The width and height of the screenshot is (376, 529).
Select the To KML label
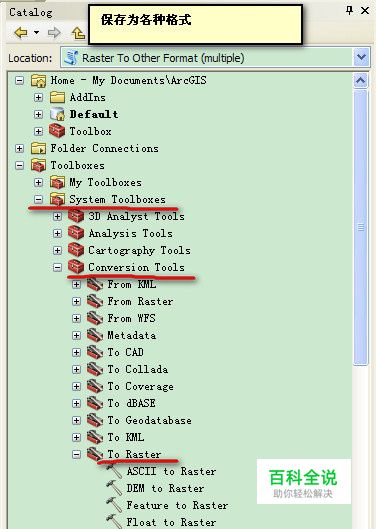pos(126,437)
